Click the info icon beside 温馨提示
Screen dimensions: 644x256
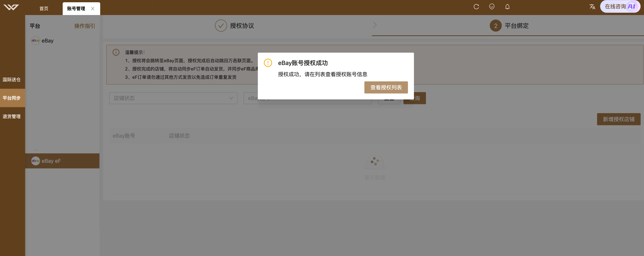pyautogui.click(x=116, y=52)
